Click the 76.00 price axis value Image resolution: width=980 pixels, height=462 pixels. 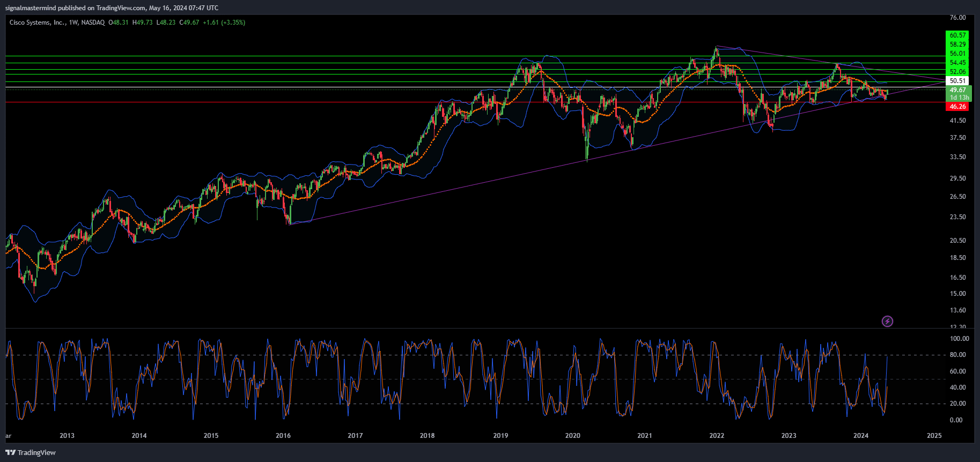tap(957, 18)
